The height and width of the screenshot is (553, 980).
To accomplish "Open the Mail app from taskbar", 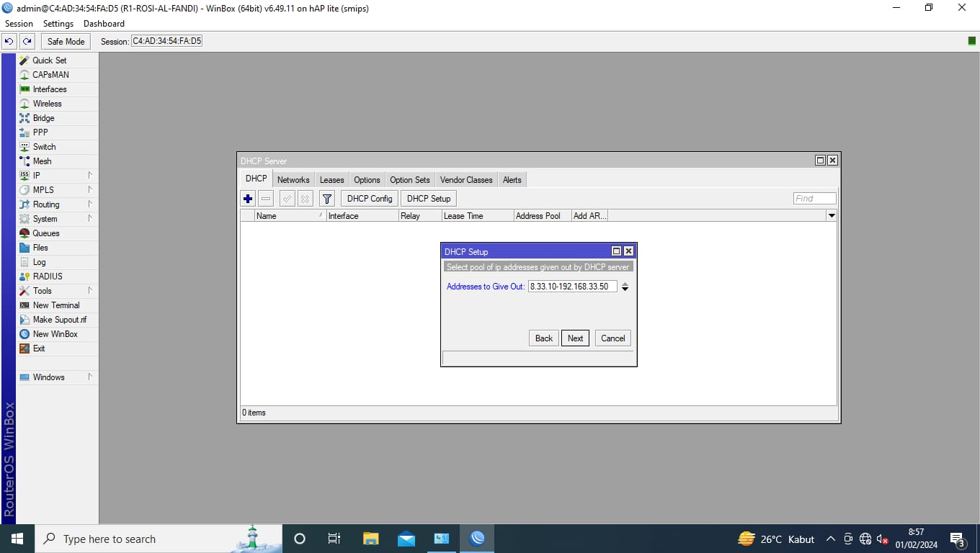I will (406, 539).
